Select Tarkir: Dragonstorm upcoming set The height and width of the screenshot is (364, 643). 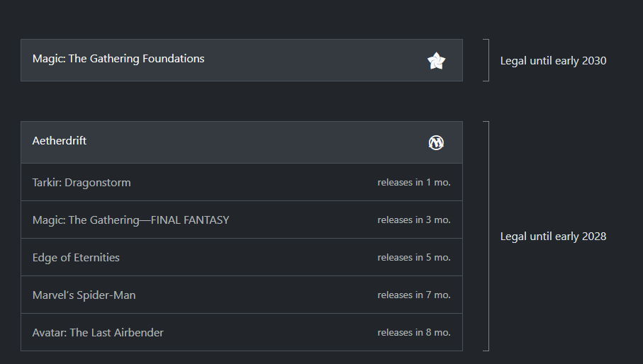[242, 182]
